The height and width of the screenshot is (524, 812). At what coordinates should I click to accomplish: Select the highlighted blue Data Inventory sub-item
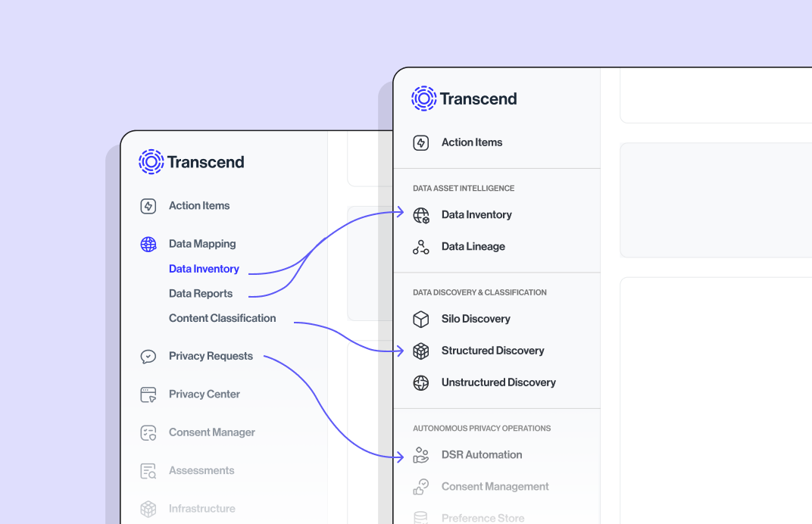[204, 269]
